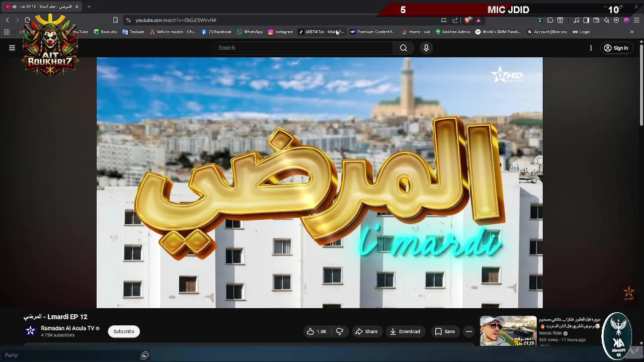Click the Download button
Viewport: 644px width, 362px height.
(406, 331)
